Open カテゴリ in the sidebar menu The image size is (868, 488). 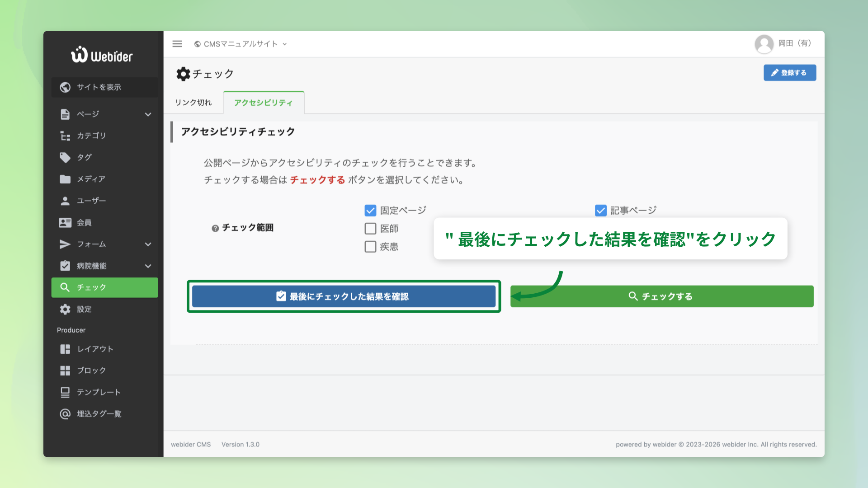point(105,136)
